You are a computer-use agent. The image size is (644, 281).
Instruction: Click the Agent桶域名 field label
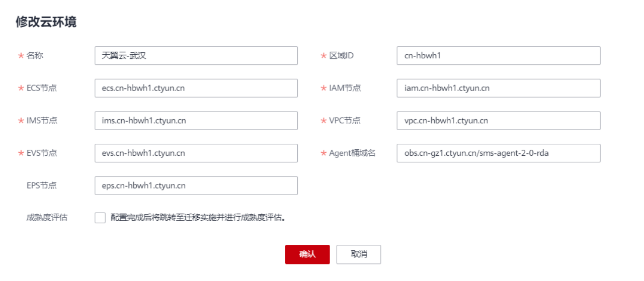352,153
